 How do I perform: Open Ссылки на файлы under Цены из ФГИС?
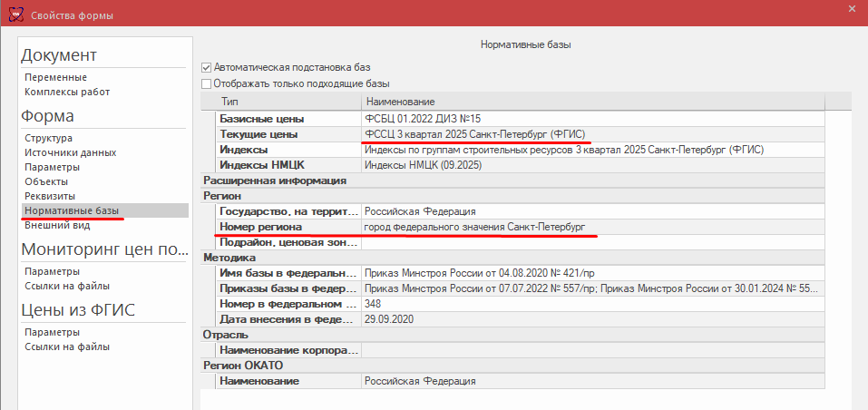click(x=67, y=347)
